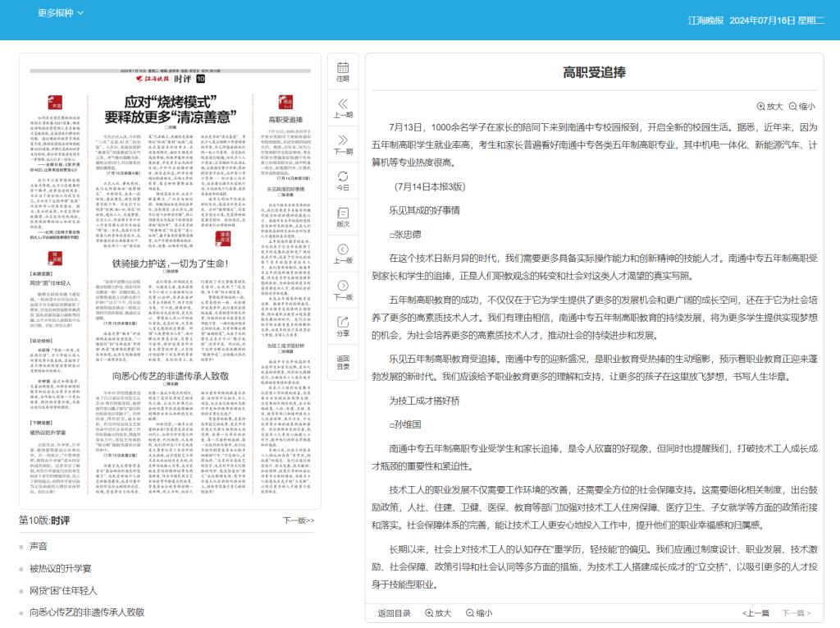Go to previous article 上一篇
This screenshot has width=840, height=628.
(x=756, y=613)
